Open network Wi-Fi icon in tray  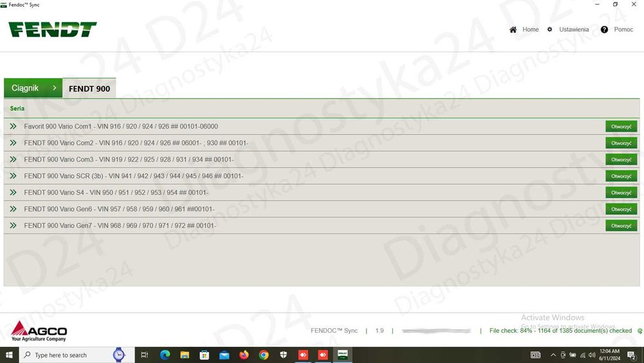(x=582, y=355)
